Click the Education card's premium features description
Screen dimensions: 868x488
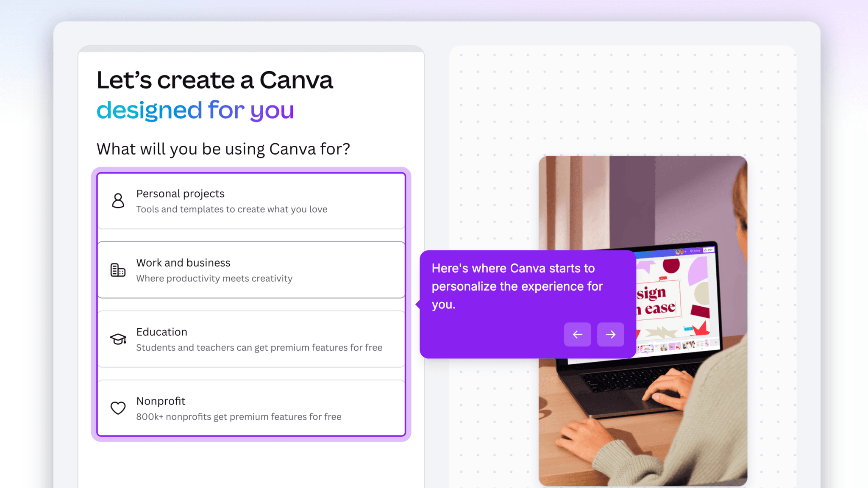pyautogui.click(x=259, y=347)
